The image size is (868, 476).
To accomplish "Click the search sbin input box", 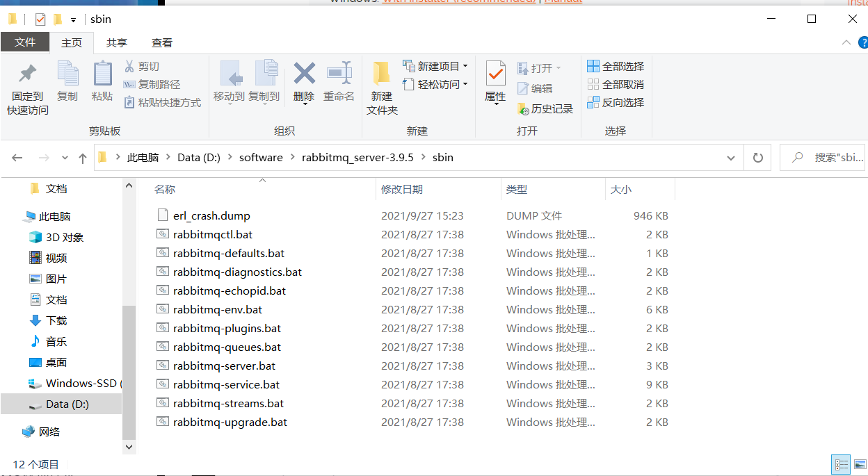I will tap(822, 158).
